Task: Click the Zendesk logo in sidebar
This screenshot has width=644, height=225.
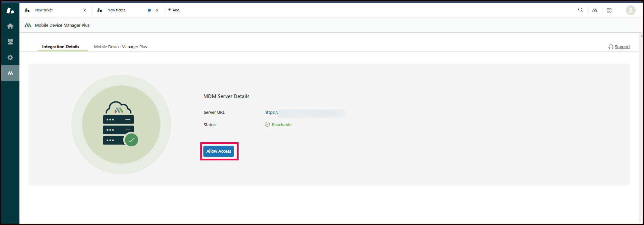Action: (10, 10)
